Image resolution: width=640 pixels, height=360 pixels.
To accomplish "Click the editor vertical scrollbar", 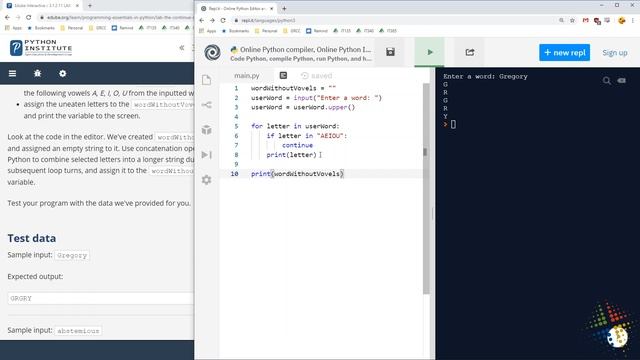I will tap(426, 188).
